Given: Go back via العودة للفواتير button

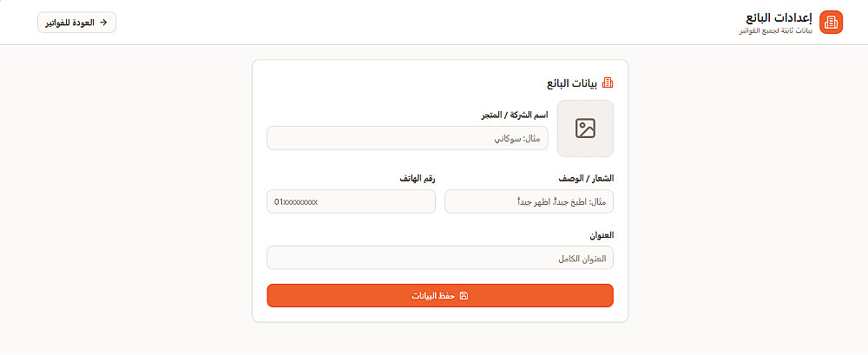Looking at the screenshot, I should [x=77, y=23].
